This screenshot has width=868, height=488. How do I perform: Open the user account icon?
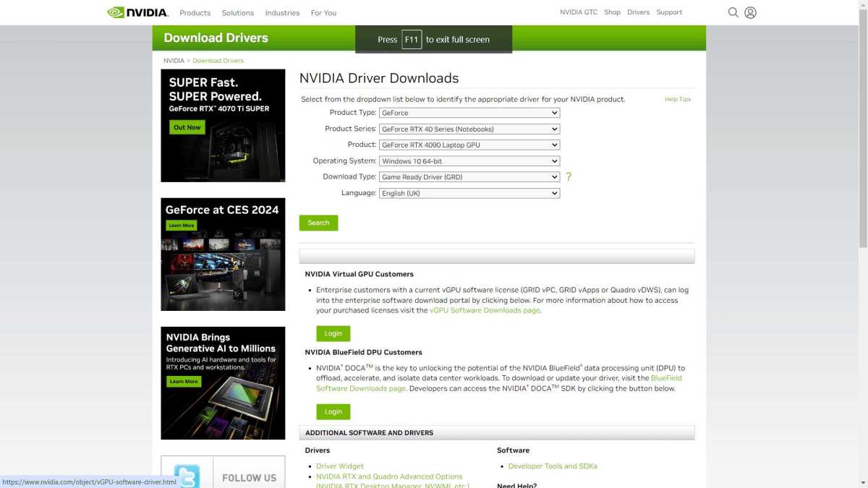[750, 12]
